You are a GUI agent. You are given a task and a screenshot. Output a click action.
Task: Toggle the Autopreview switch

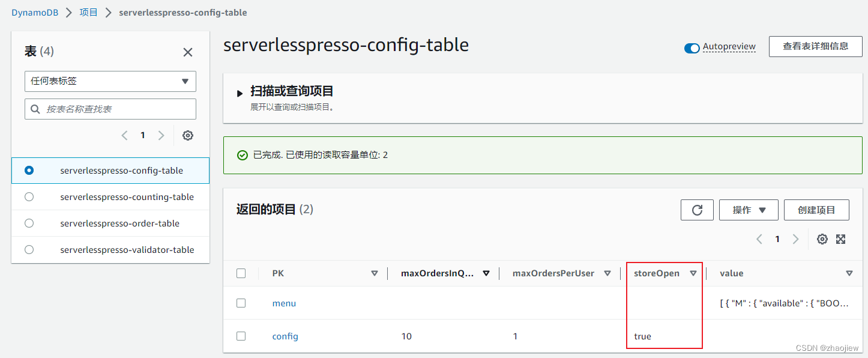pos(692,48)
